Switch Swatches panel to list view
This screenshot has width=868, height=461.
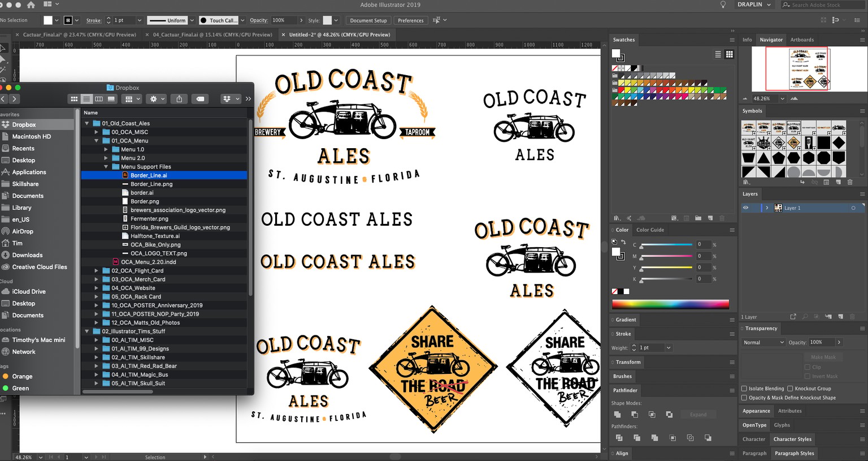coord(718,54)
